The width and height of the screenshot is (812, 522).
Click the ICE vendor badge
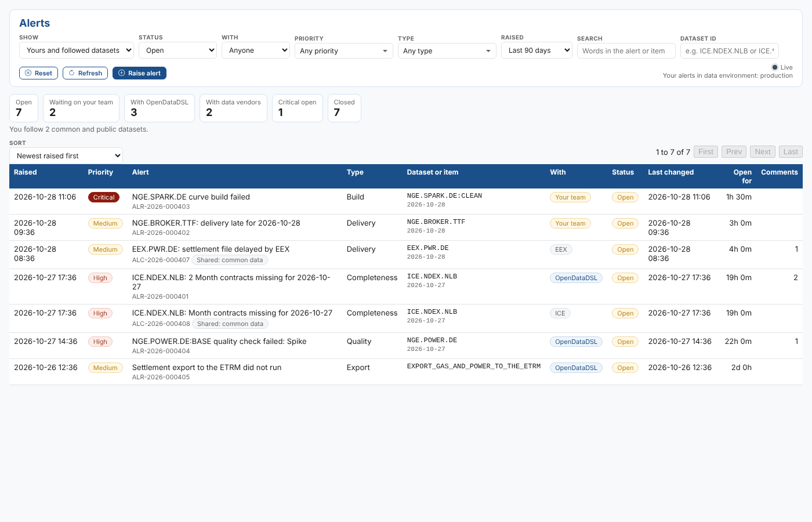[x=560, y=313]
